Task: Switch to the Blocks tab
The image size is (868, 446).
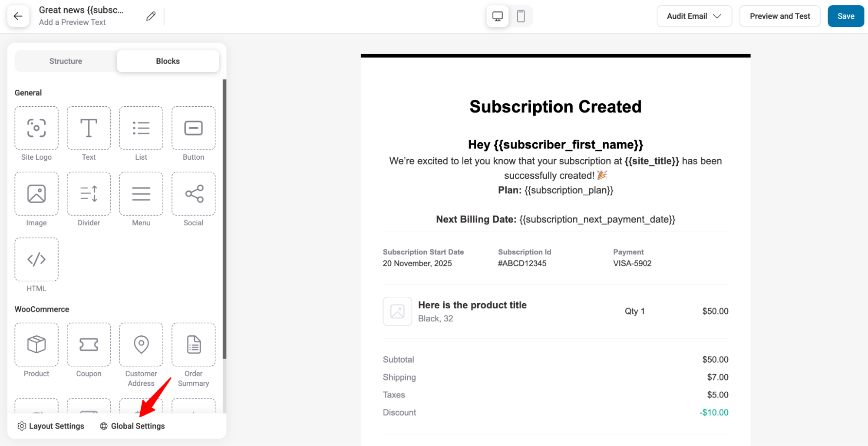Action: (x=168, y=61)
